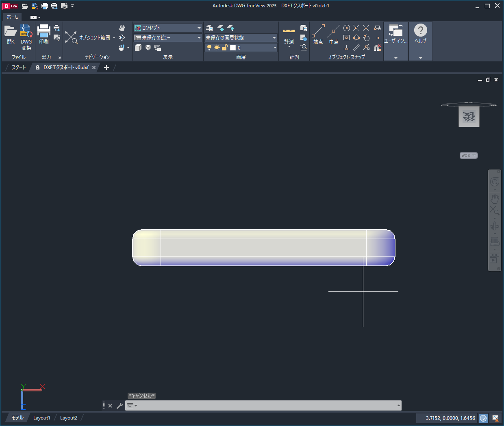
Task: Toggle the layer freeze sun icon
Action: coord(217,47)
